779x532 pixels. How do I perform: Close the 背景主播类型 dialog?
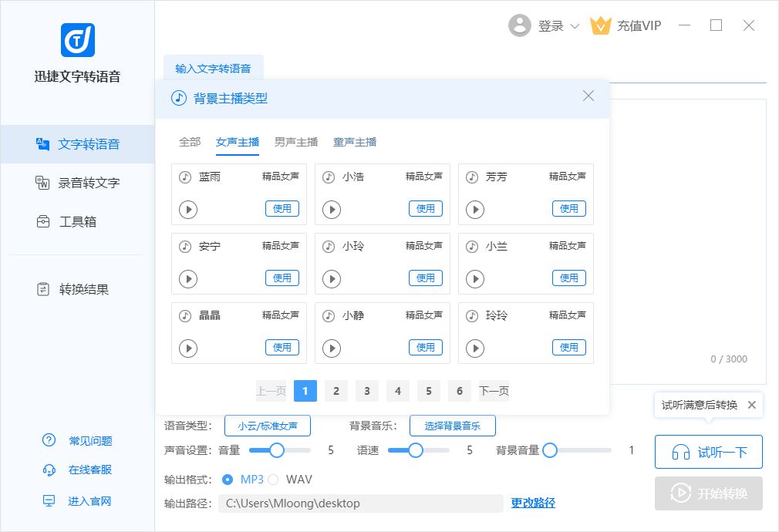pos(588,96)
